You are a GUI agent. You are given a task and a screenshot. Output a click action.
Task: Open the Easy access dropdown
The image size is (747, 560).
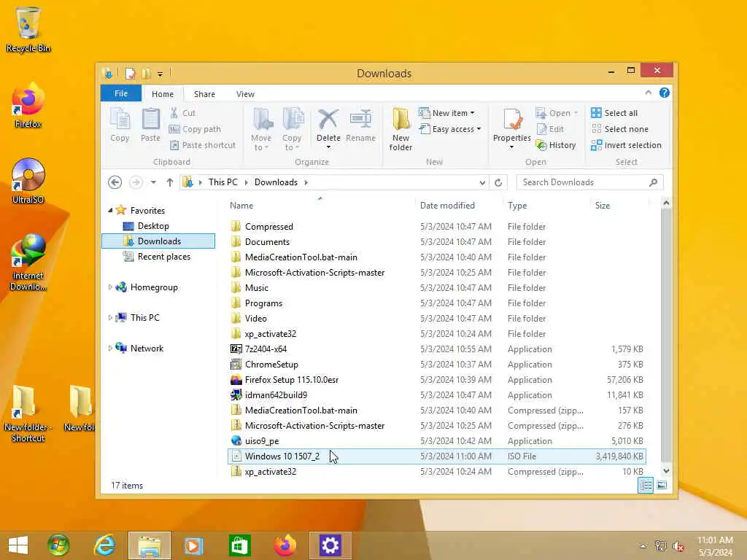coord(450,129)
